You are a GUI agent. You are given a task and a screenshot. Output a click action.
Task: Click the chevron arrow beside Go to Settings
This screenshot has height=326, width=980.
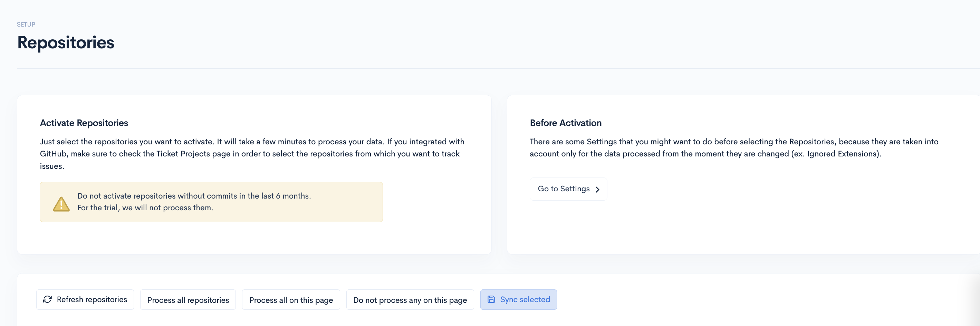coord(597,190)
